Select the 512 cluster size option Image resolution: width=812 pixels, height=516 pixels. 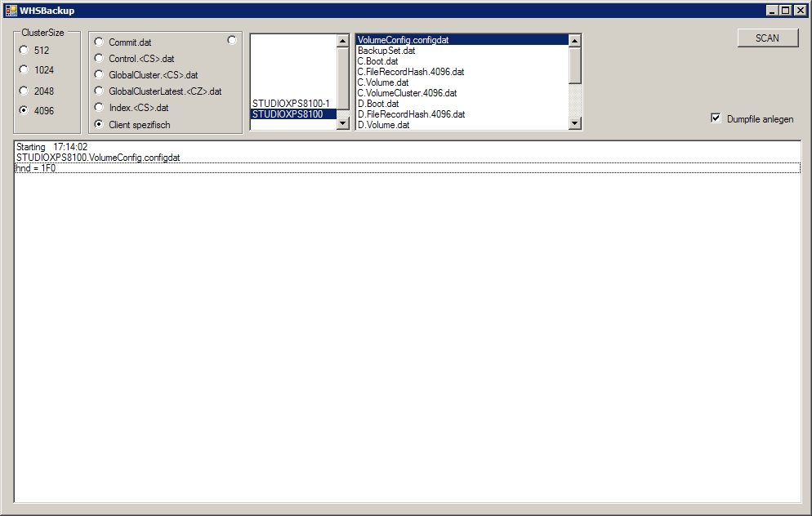tap(24, 50)
